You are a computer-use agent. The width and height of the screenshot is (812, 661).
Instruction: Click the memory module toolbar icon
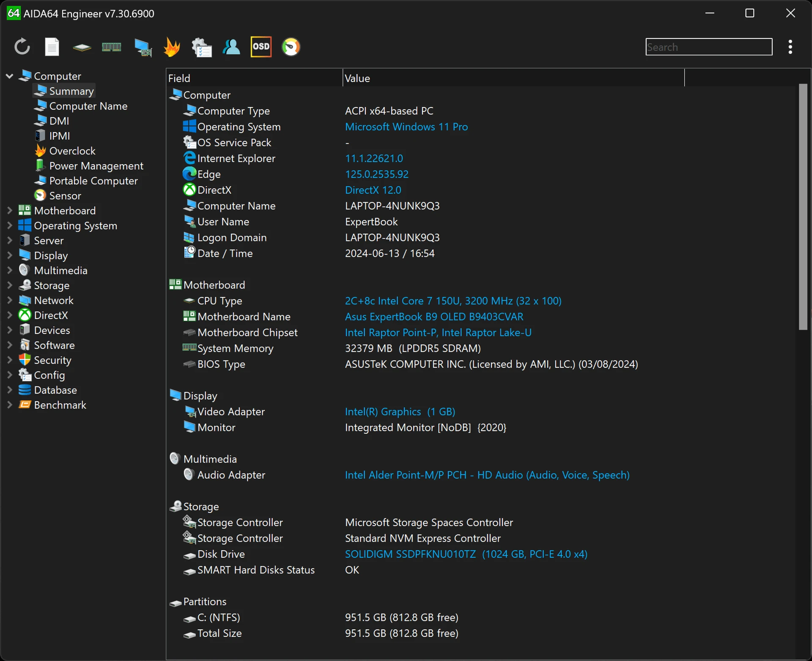click(112, 47)
